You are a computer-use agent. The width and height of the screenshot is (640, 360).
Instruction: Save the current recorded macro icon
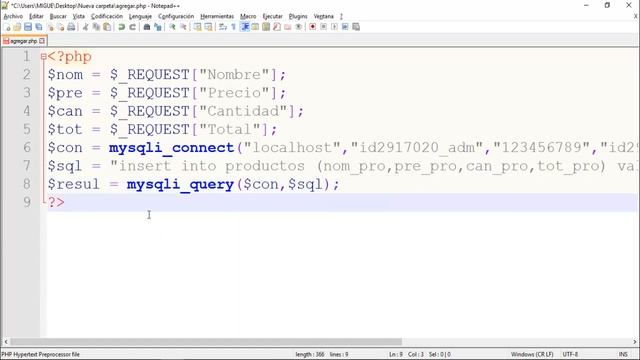(x=356, y=27)
